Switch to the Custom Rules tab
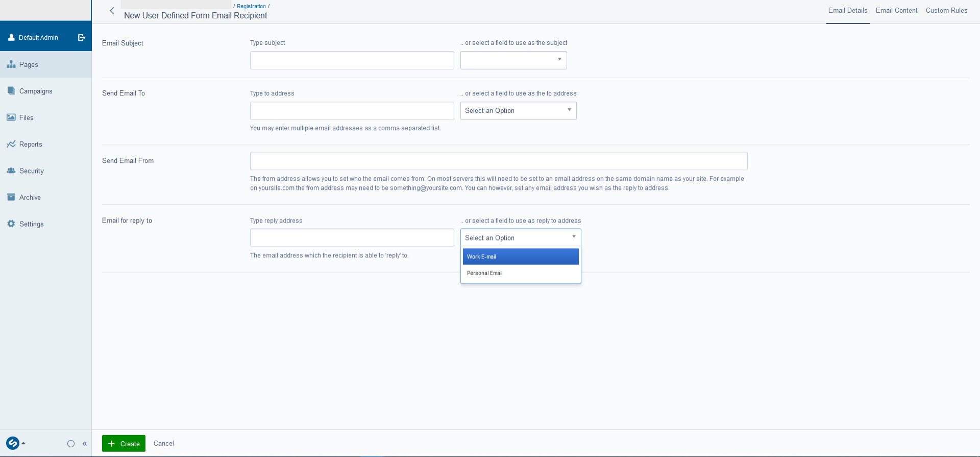980x457 pixels. [x=946, y=11]
